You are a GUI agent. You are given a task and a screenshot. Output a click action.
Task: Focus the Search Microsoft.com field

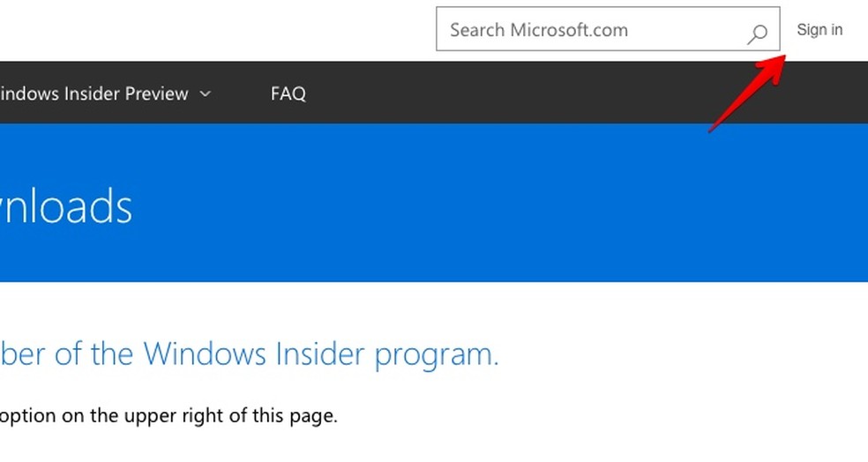608,29
